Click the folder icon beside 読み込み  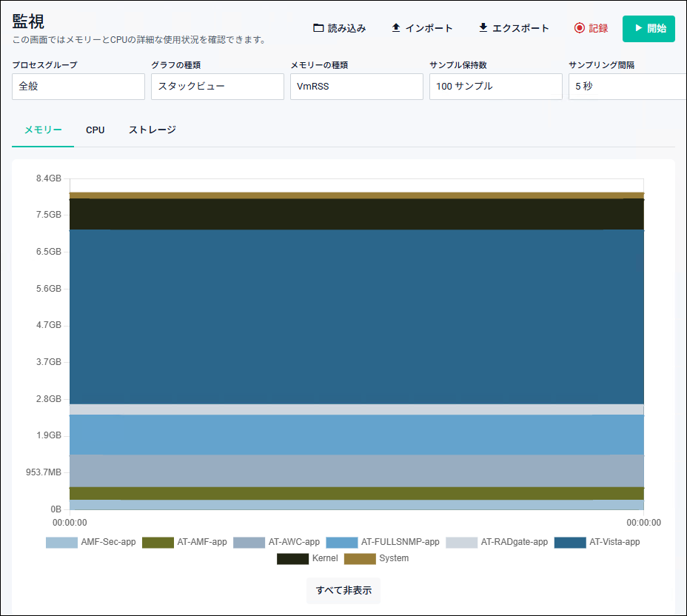(318, 28)
